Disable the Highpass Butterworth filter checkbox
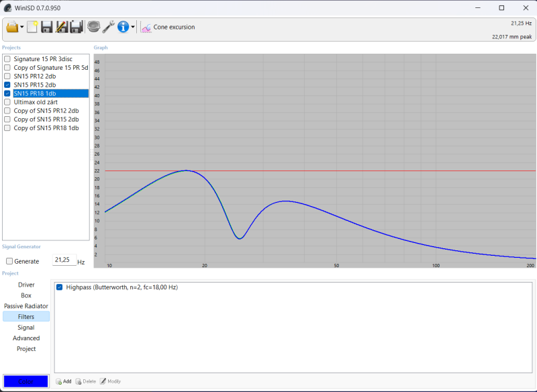537x392 pixels. tap(59, 287)
